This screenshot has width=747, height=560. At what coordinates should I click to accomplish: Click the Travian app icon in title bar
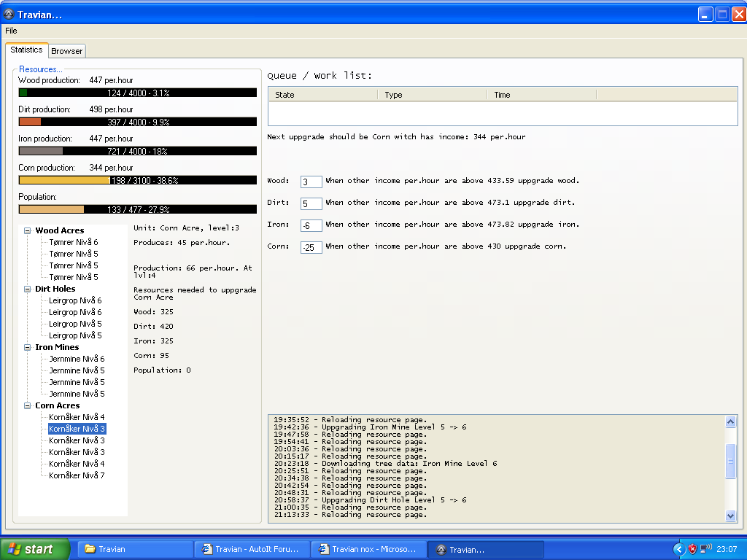pyautogui.click(x=9, y=15)
